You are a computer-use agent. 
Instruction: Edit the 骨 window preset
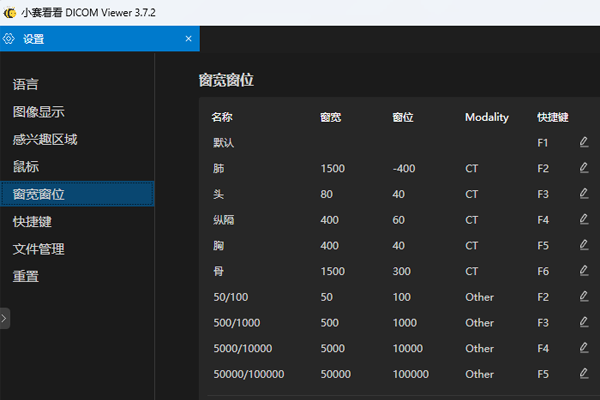point(584,270)
